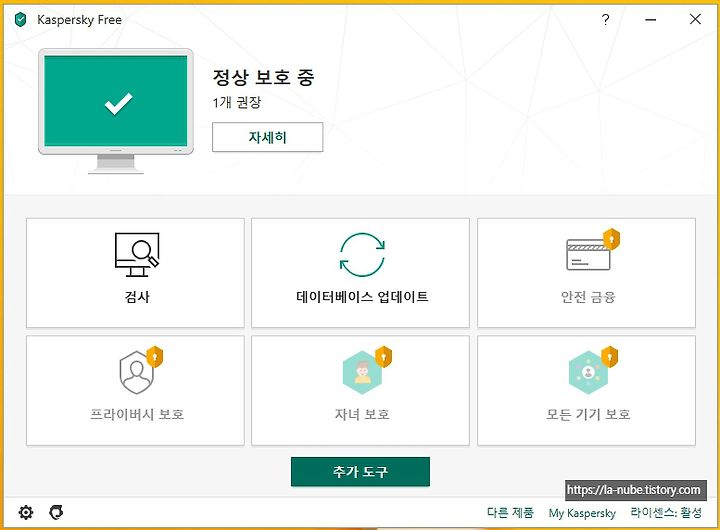Close the Kaspersky Free window

pos(695,19)
